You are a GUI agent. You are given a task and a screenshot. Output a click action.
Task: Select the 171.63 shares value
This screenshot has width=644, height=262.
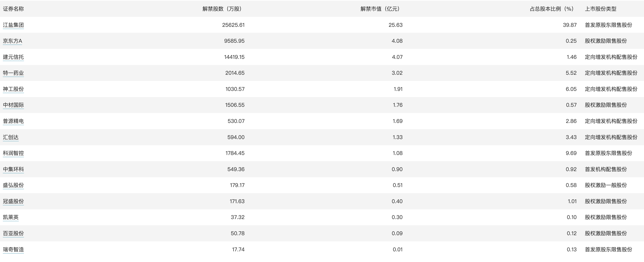[x=237, y=201]
